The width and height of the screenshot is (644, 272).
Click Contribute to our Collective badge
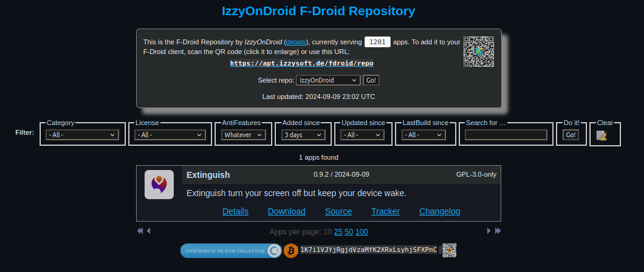[230, 250]
